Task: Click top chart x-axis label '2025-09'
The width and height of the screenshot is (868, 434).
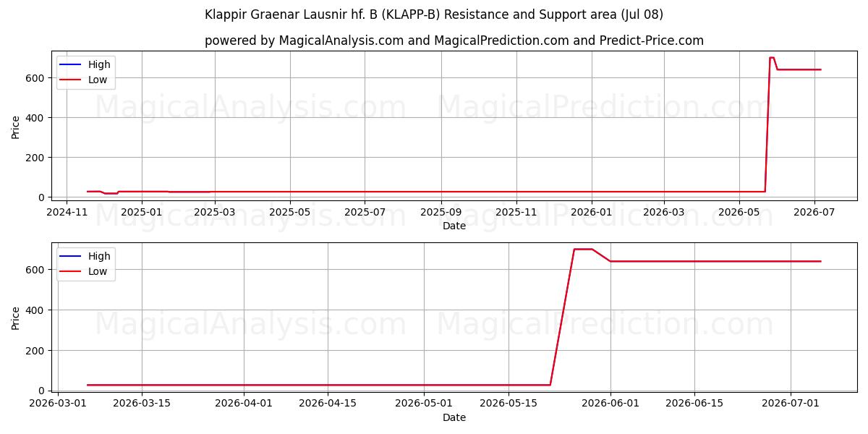Action: pyautogui.click(x=441, y=212)
